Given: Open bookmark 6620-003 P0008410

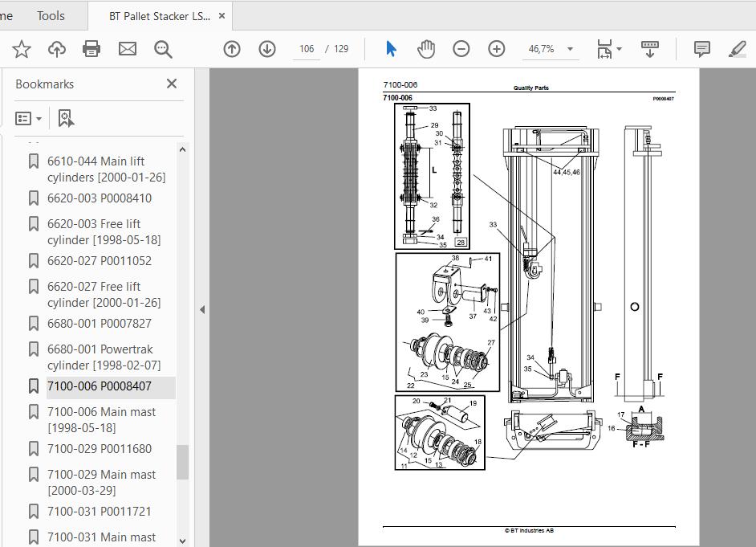Looking at the screenshot, I should (x=99, y=198).
